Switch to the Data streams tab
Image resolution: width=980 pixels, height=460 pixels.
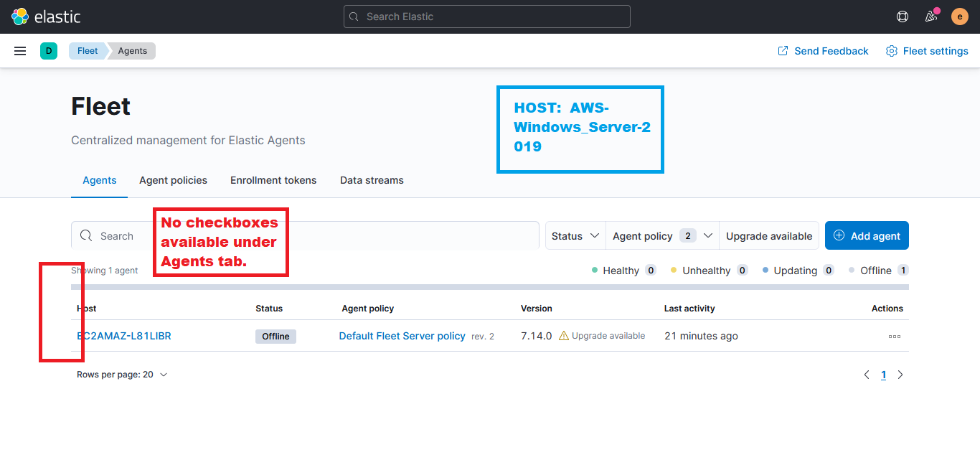point(372,180)
